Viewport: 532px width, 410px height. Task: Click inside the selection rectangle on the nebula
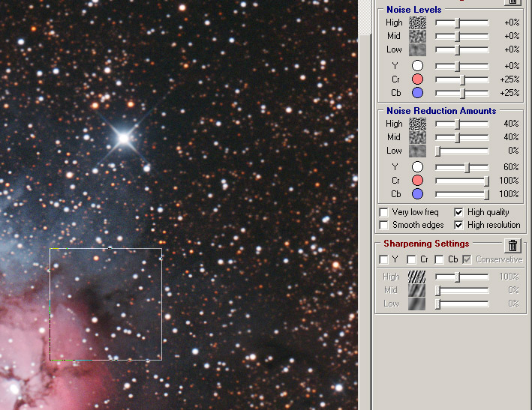106,304
